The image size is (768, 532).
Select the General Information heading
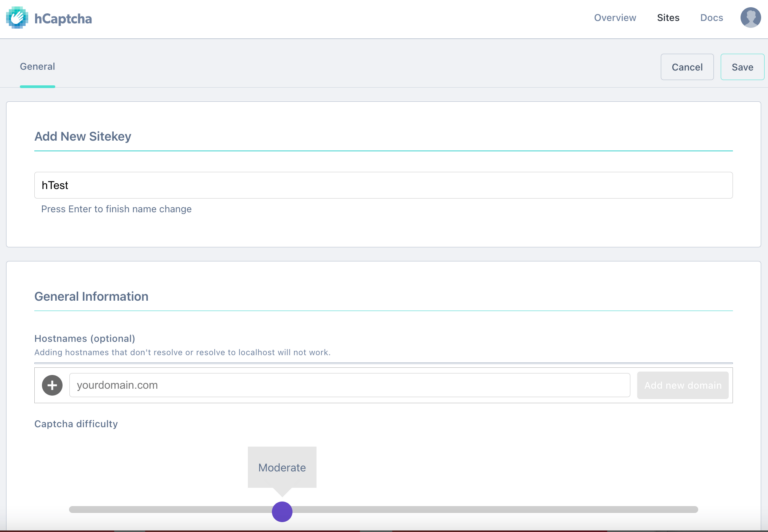(x=91, y=296)
